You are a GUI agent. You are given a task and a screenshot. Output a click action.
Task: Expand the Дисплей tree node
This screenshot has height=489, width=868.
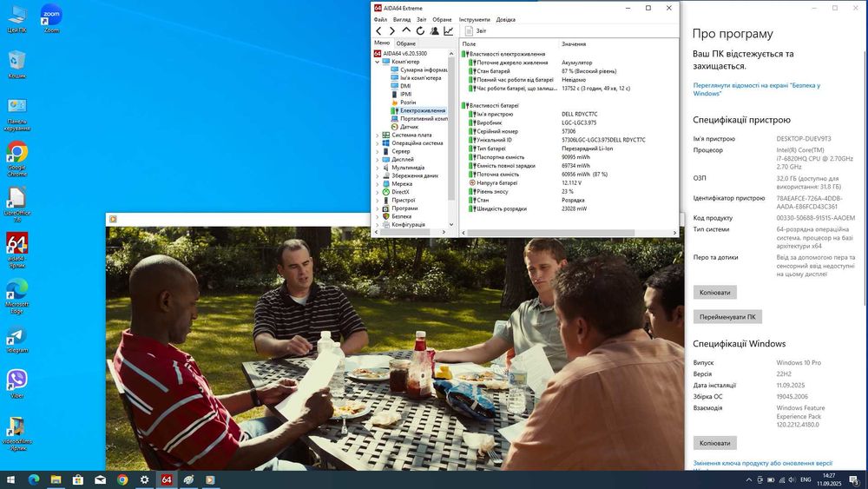[x=377, y=160]
